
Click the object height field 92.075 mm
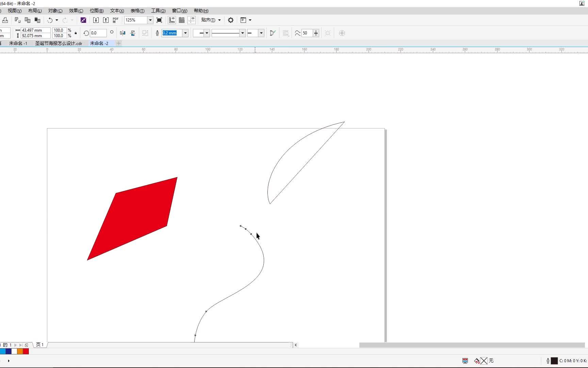pos(36,36)
